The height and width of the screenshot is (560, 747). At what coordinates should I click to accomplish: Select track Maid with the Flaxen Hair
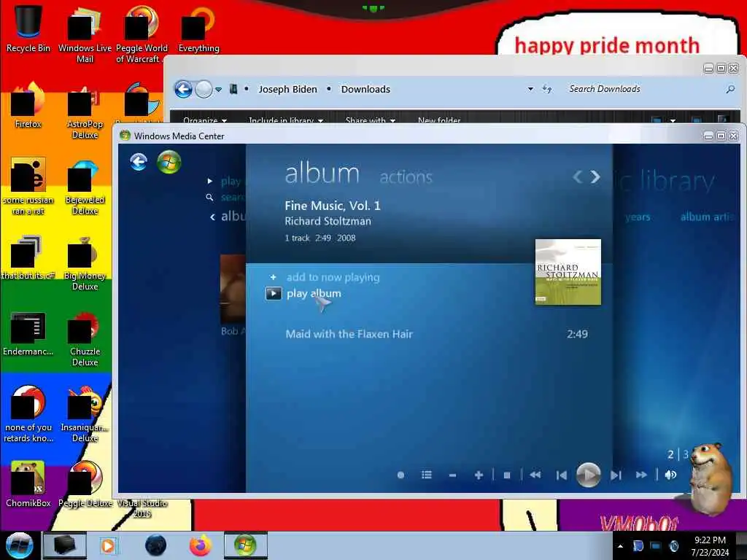349,334
